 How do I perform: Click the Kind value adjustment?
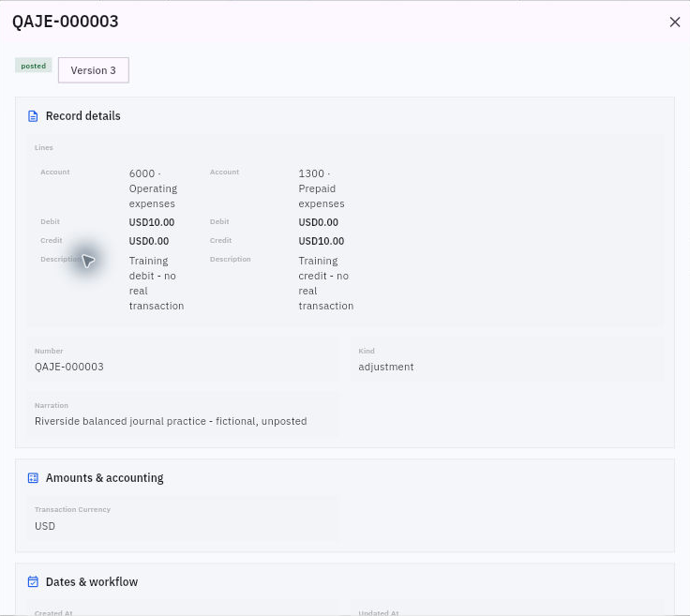(x=386, y=367)
